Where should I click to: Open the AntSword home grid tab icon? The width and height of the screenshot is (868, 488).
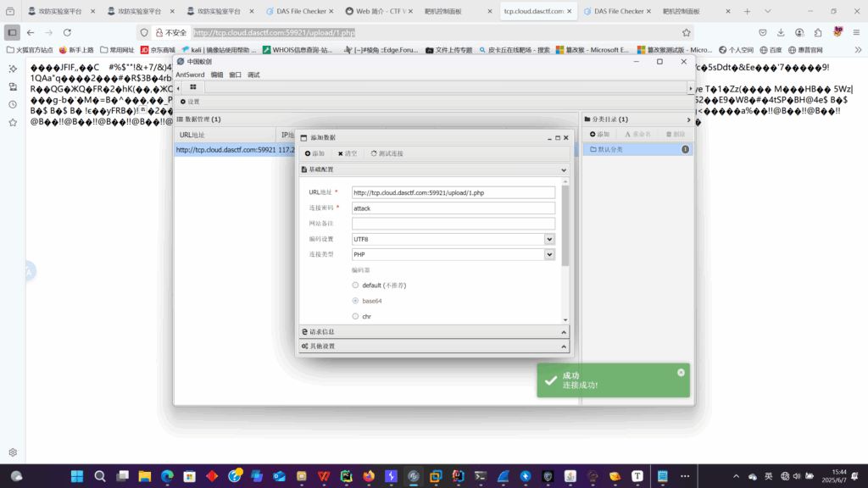tap(192, 87)
